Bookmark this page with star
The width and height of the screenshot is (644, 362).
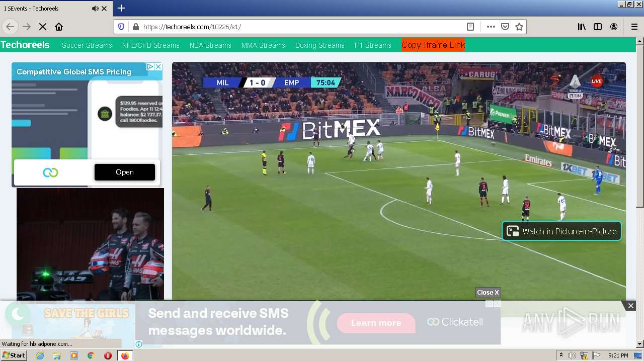coord(519,27)
